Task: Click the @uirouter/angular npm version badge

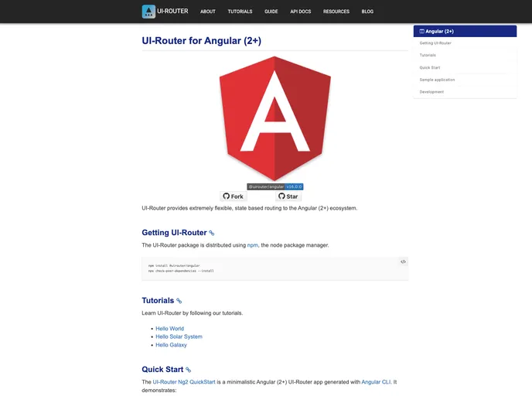Action: (275, 186)
